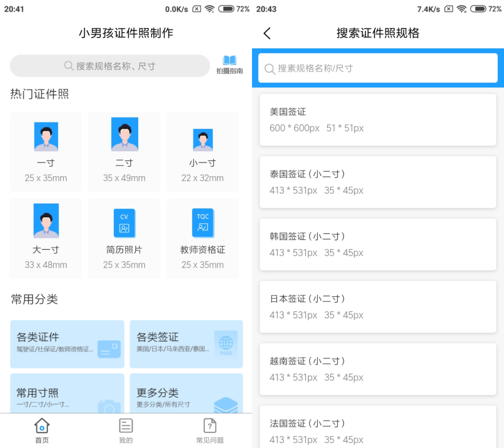Tap the globe PASS icon on 各类签证
This screenshot has height=448, width=504.
tap(226, 344)
